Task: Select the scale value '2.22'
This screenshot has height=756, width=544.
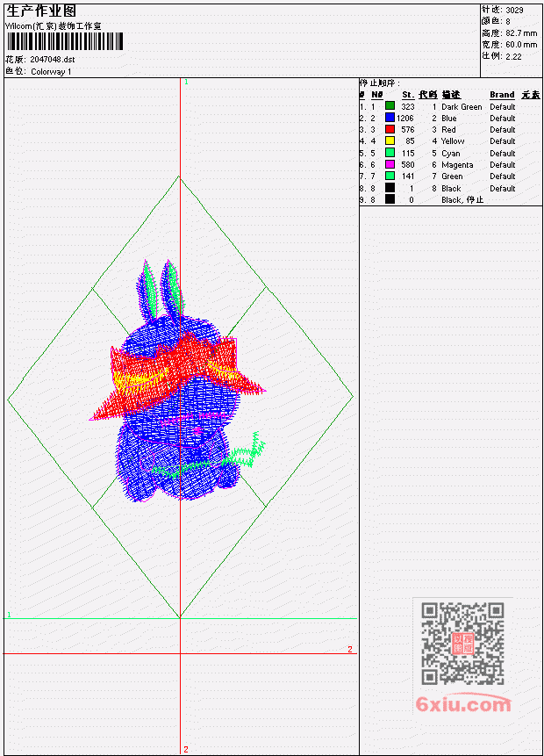Action: point(513,56)
